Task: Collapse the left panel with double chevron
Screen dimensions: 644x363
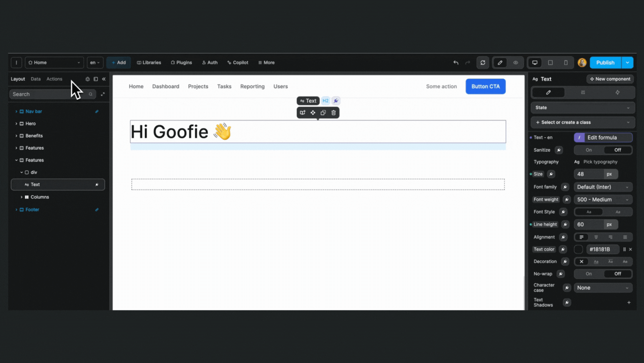Action: pos(104,79)
